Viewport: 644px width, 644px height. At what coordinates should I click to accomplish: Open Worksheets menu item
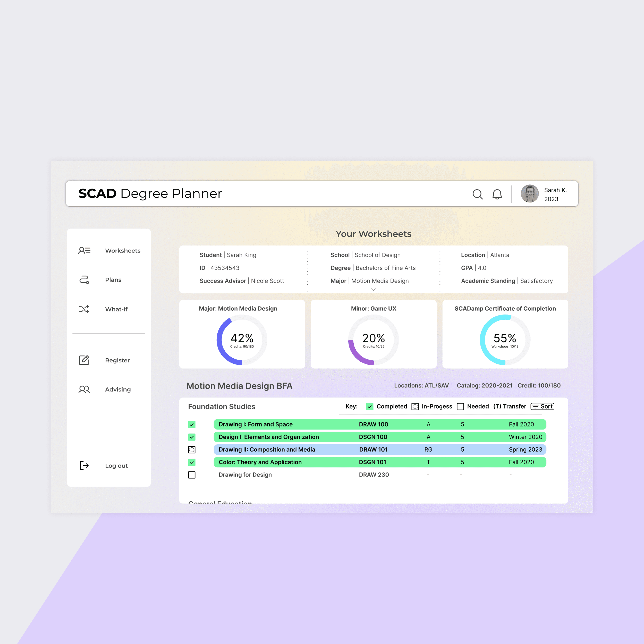[123, 251]
